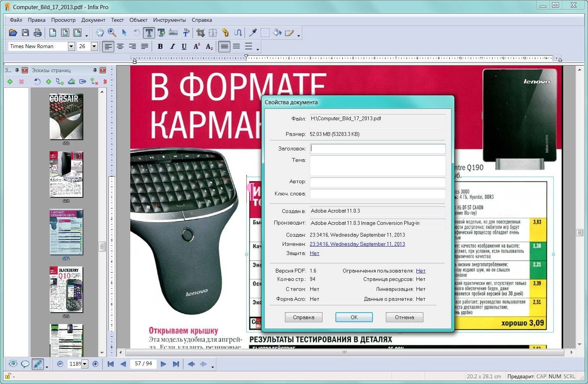Screen dimensions: 588x384
Task: Expand the edit-mode toolbar overflow arrow
Action: (x=47, y=367)
